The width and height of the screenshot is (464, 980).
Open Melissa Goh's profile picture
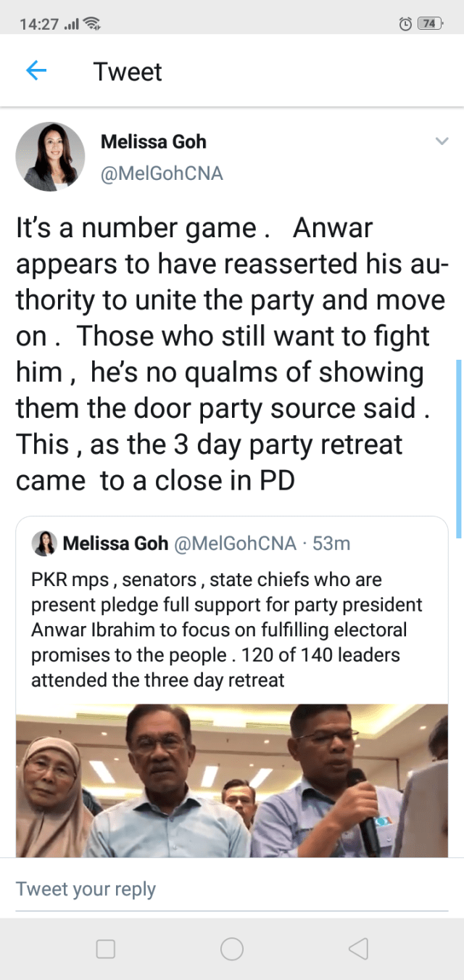coord(50,157)
